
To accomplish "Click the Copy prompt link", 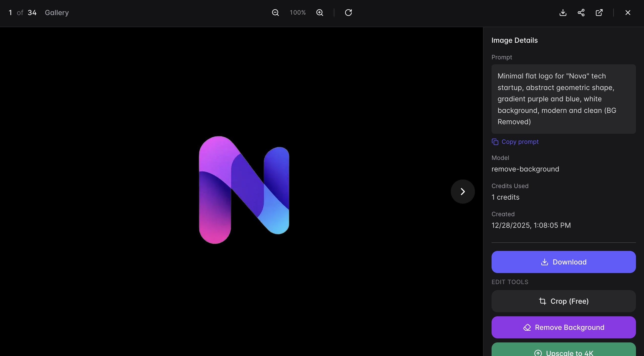I will point(520,142).
